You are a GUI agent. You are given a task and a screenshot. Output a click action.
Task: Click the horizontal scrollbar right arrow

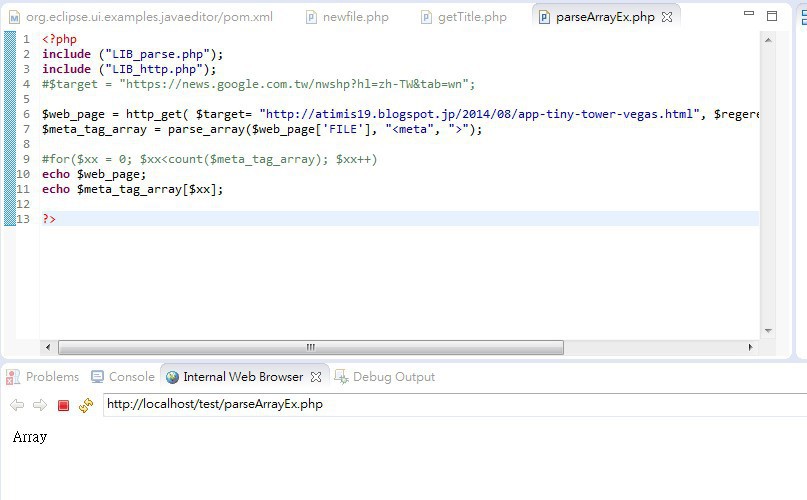coord(750,348)
